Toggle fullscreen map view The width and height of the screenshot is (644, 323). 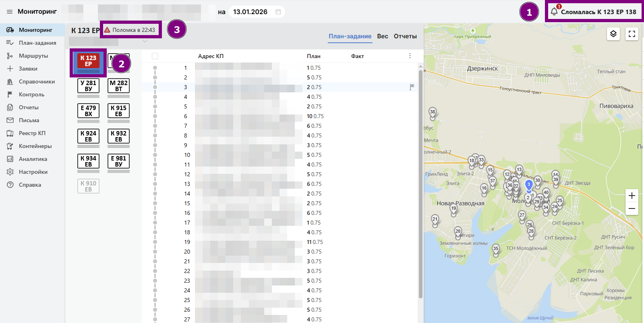click(632, 34)
